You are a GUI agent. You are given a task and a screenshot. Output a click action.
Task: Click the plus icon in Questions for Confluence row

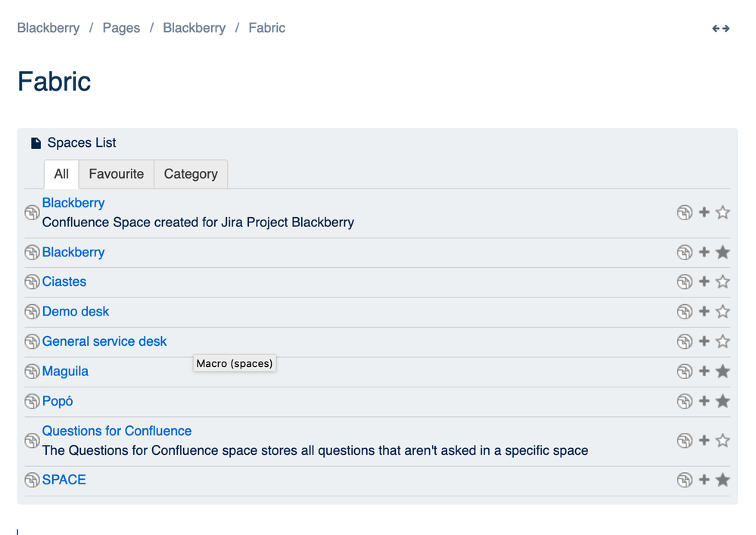704,440
